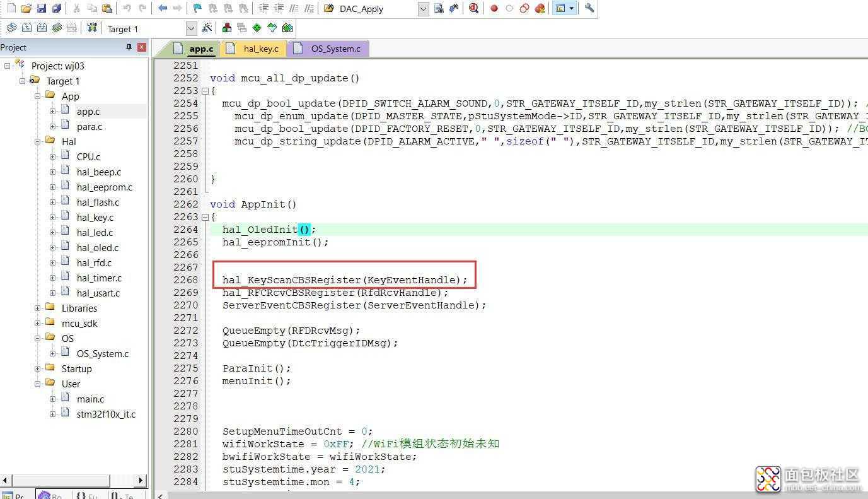The image size is (868, 499).
Task: Create a new file from toolbar
Action: point(11,9)
